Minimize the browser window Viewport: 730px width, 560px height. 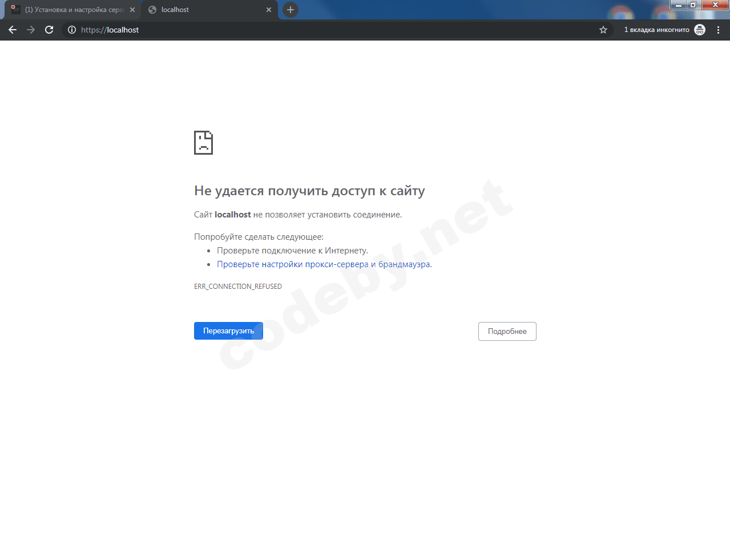[678, 5]
